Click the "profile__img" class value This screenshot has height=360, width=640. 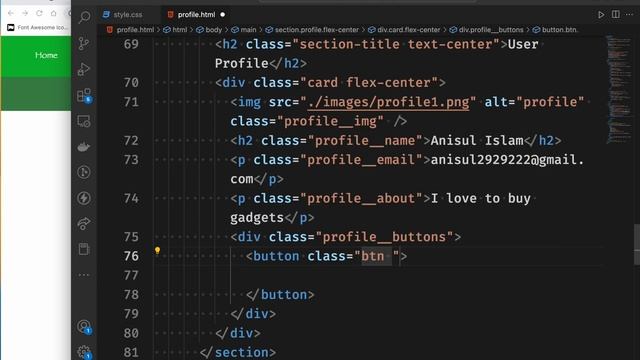tap(330, 121)
